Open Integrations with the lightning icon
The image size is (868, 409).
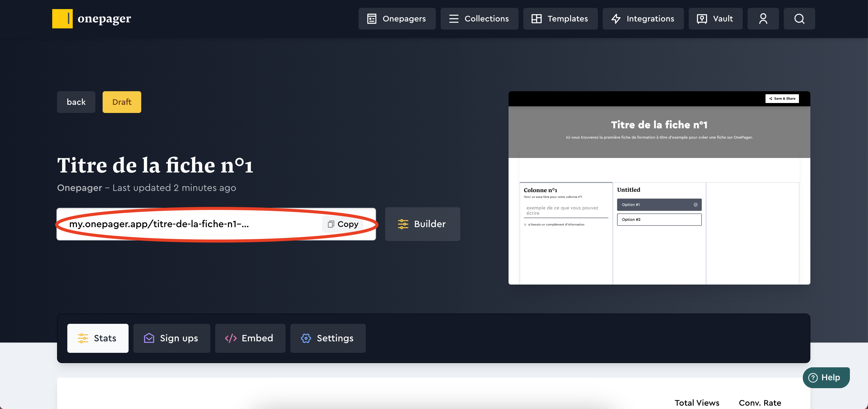click(643, 18)
